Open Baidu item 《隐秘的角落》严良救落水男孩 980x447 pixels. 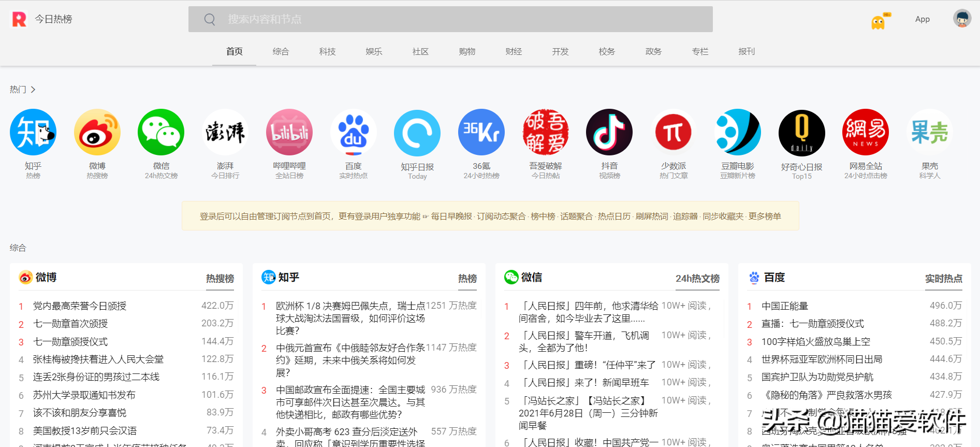point(827,395)
